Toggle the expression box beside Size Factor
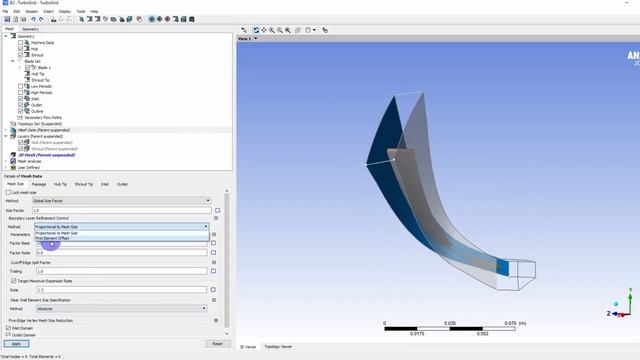 point(217,210)
